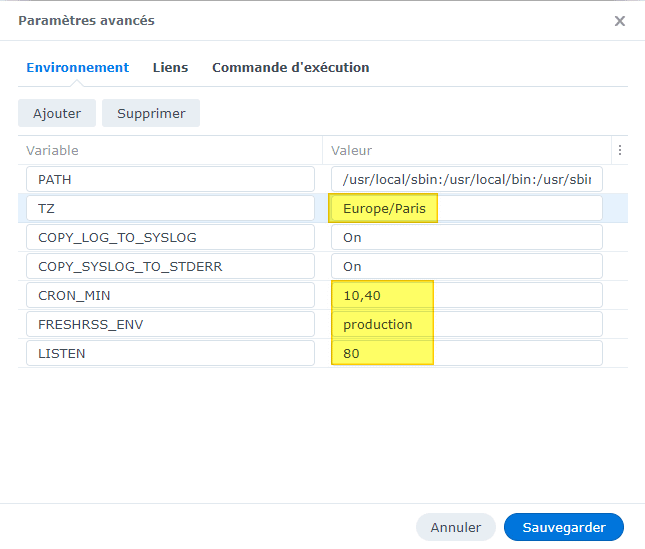Edit the FRESHRSS_ENV value field

[x=467, y=324]
